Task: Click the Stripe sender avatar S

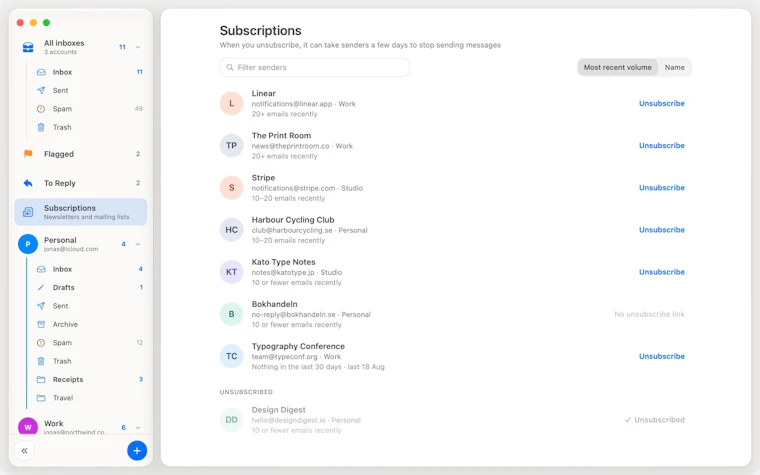Action: (x=231, y=188)
